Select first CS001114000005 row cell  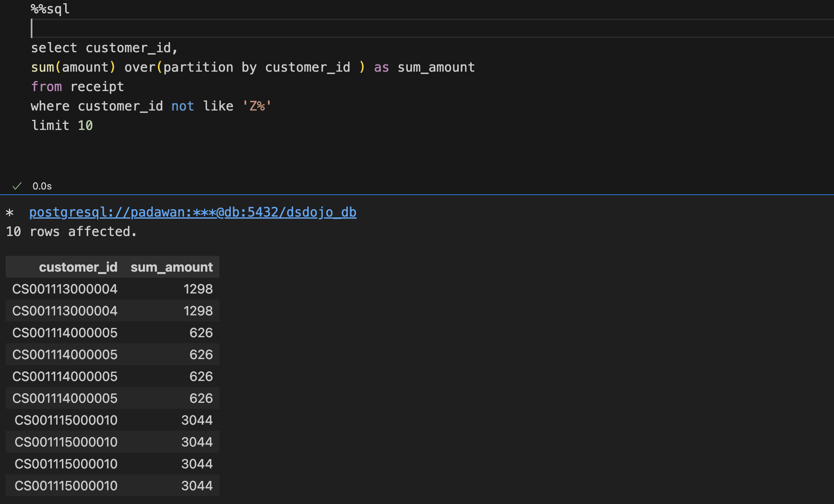coord(65,333)
